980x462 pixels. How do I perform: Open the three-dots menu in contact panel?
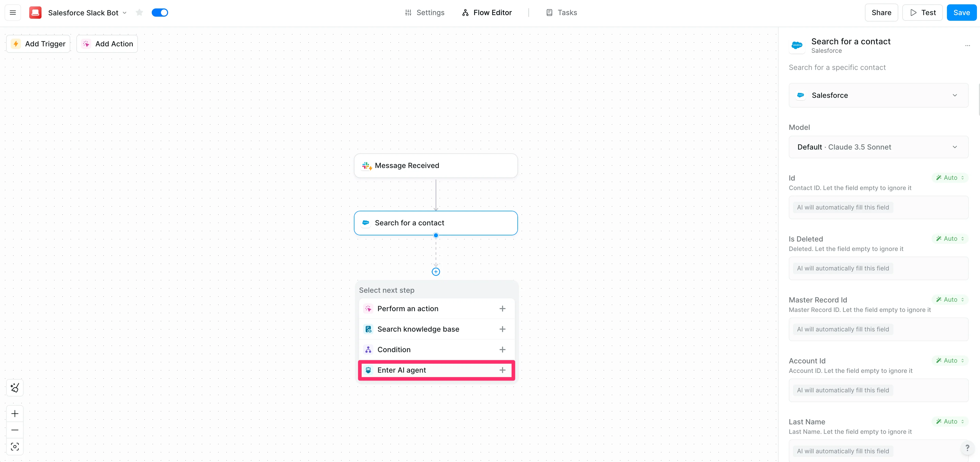[967, 46]
